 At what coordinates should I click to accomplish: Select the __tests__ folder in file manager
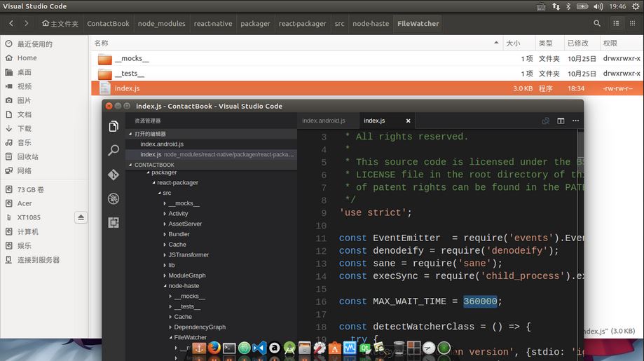[x=367, y=74]
